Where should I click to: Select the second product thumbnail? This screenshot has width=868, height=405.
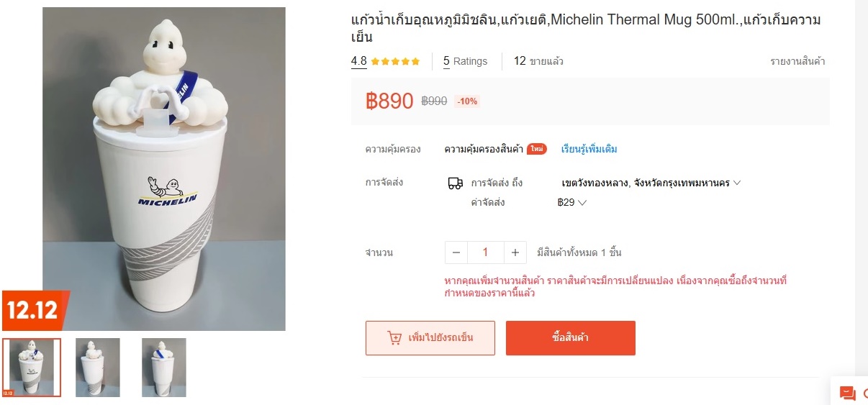[x=98, y=368]
